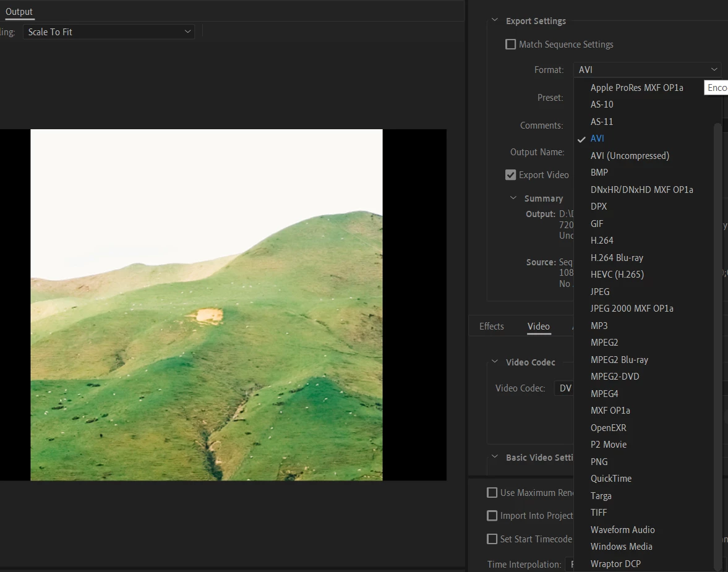The height and width of the screenshot is (572, 728).
Task: Open the Scale To Fit dropdown
Action: (x=109, y=32)
